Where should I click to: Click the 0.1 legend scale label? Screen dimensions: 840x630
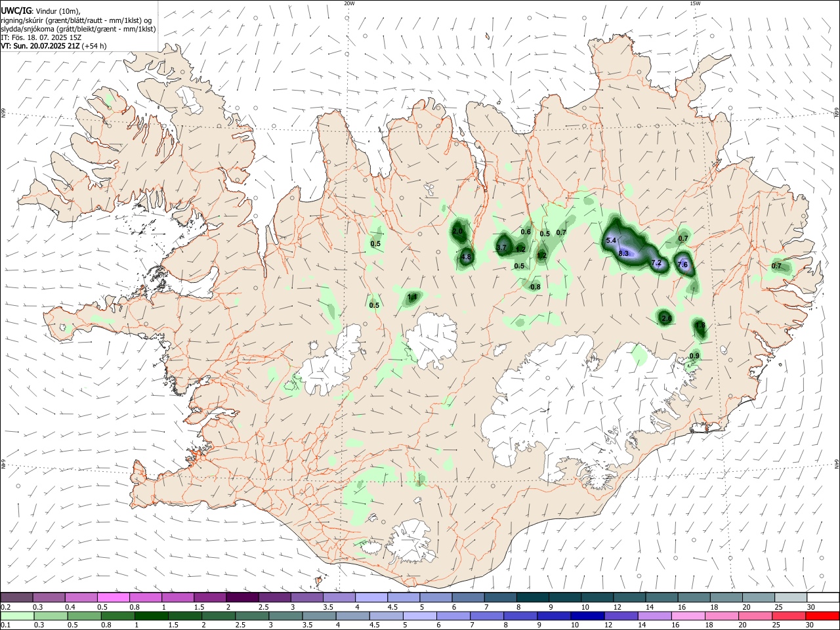point(6,625)
